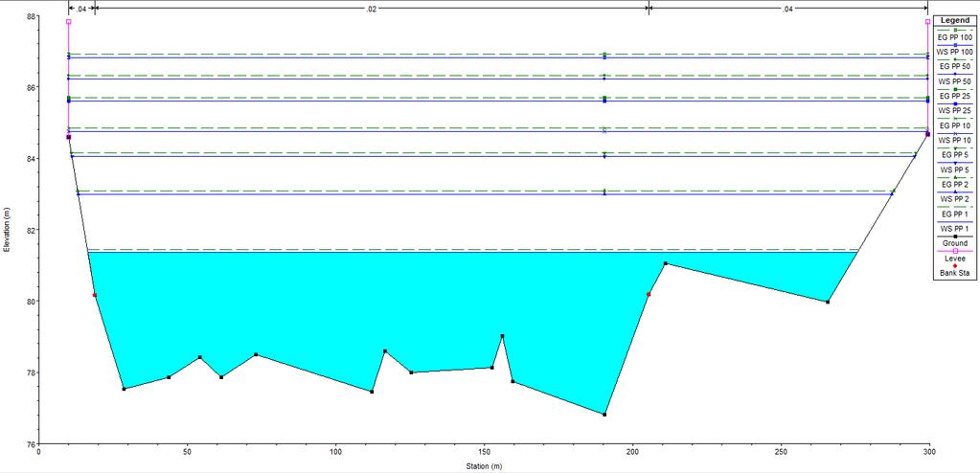Click the lowest ground point near station 190
The height and width of the screenshot is (473, 980).
point(604,415)
